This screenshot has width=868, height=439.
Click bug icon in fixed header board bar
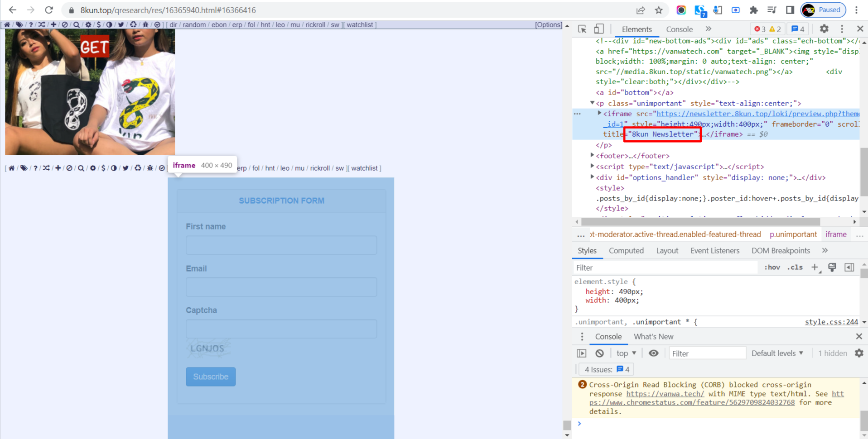[x=145, y=25]
